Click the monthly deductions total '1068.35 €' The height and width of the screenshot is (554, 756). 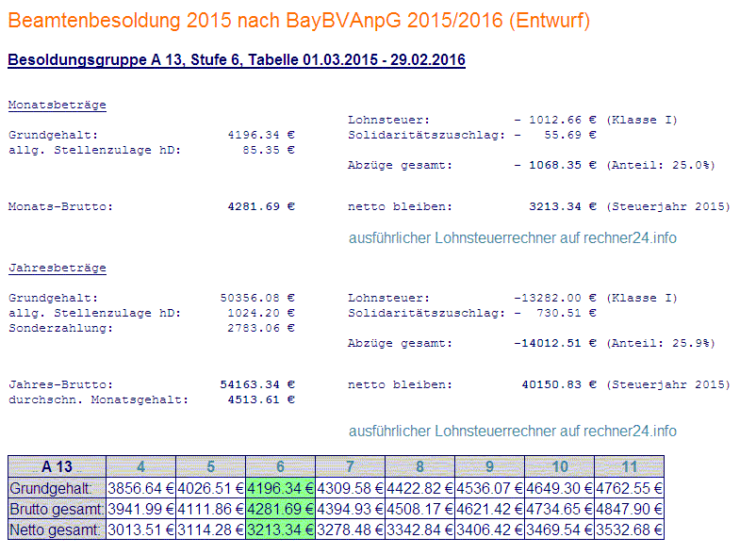tap(562, 165)
